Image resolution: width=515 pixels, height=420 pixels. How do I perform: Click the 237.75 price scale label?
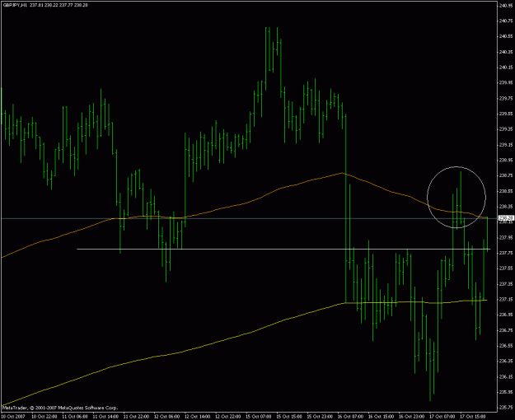(506, 253)
